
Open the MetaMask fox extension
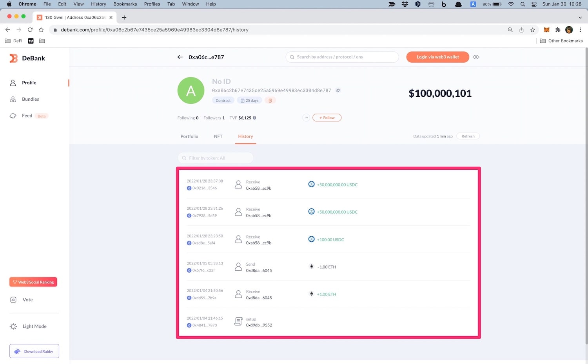click(x=546, y=30)
